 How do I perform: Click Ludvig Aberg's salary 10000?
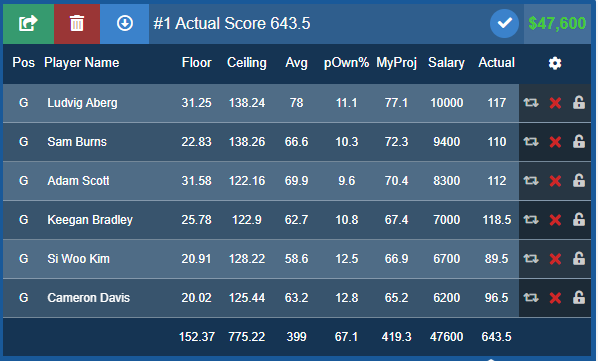tap(447, 103)
